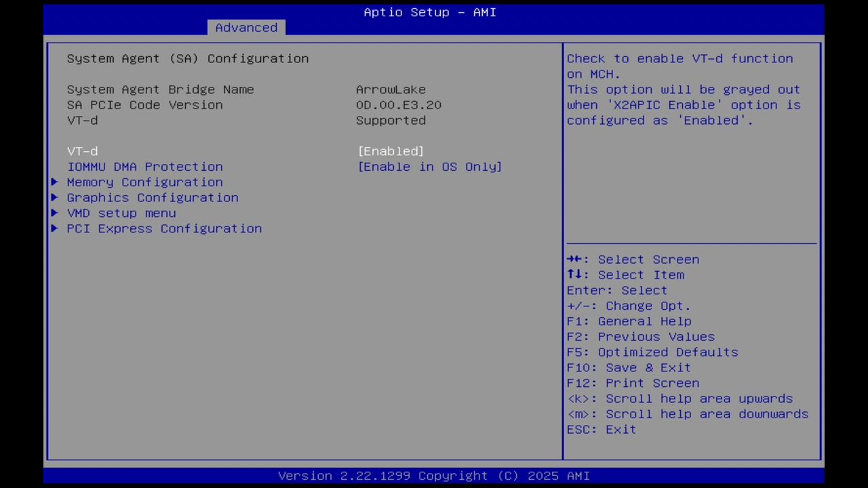868x488 pixels.
Task: Expand the Memory Configuration submenu arrow
Action: pyautogui.click(x=54, y=182)
